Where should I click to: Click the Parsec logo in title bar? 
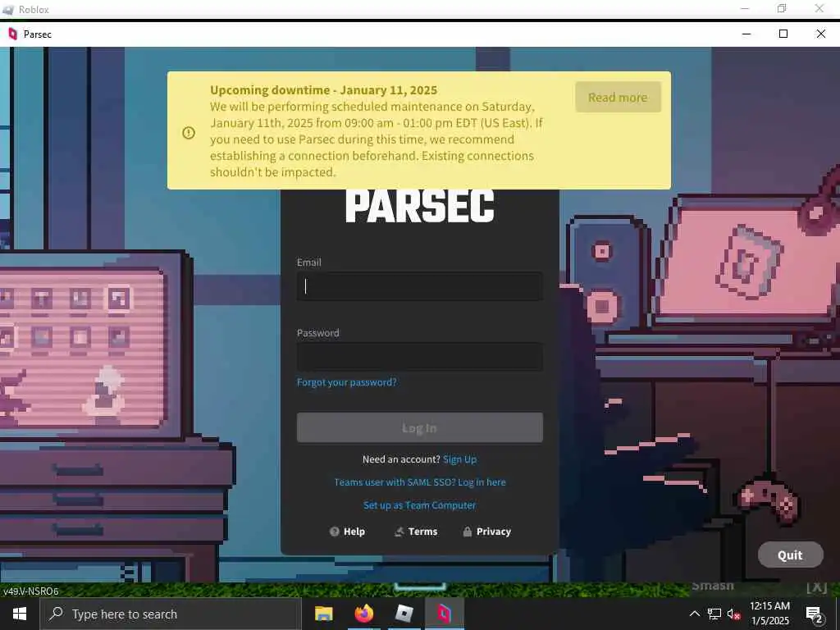12,34
